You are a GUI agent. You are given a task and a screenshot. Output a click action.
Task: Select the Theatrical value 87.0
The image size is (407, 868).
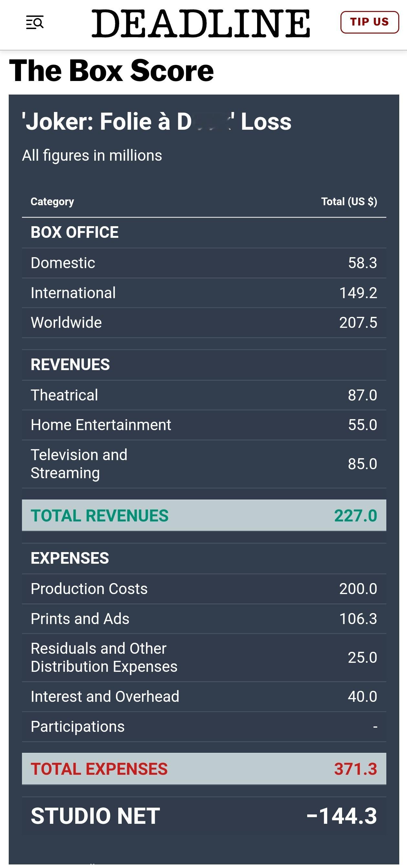click(x=362, y=395)
